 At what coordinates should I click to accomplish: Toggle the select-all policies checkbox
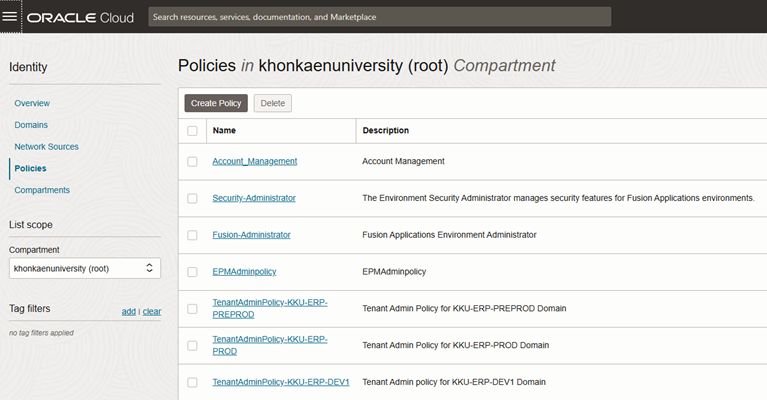tap(192, 131)
